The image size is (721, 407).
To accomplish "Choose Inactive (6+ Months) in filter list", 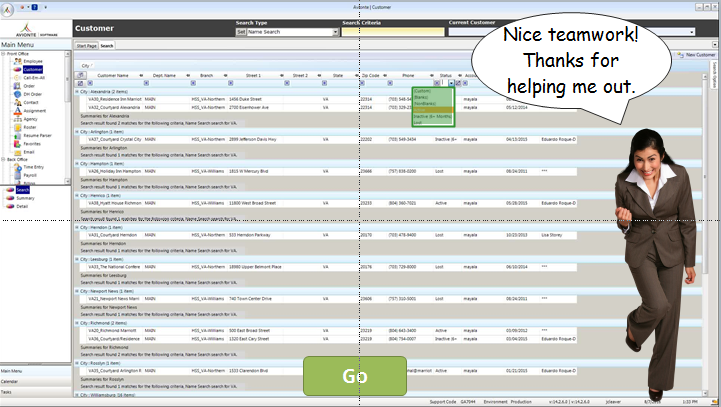I will pos(433,117).
